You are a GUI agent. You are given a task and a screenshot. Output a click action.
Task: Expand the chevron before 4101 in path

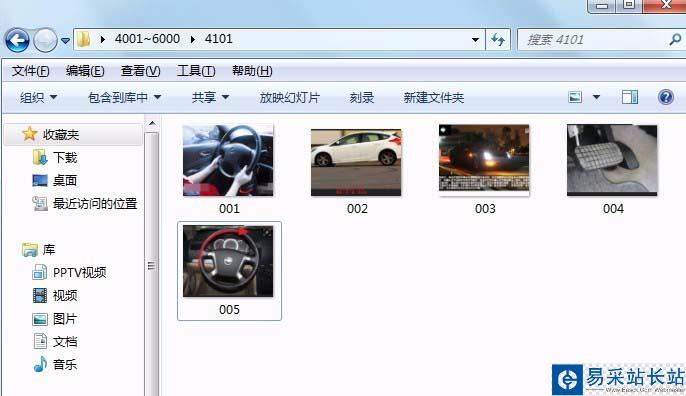[192, 39]
